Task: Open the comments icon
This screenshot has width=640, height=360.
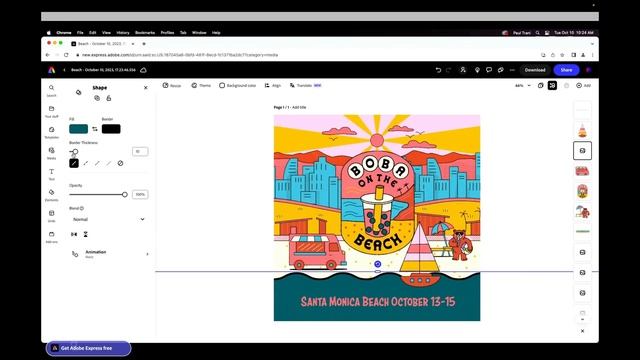Action: (x=489, y=70)
